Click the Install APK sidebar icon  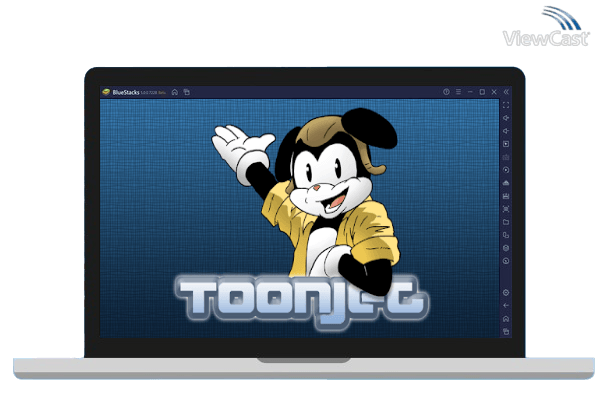coord(506,183)
